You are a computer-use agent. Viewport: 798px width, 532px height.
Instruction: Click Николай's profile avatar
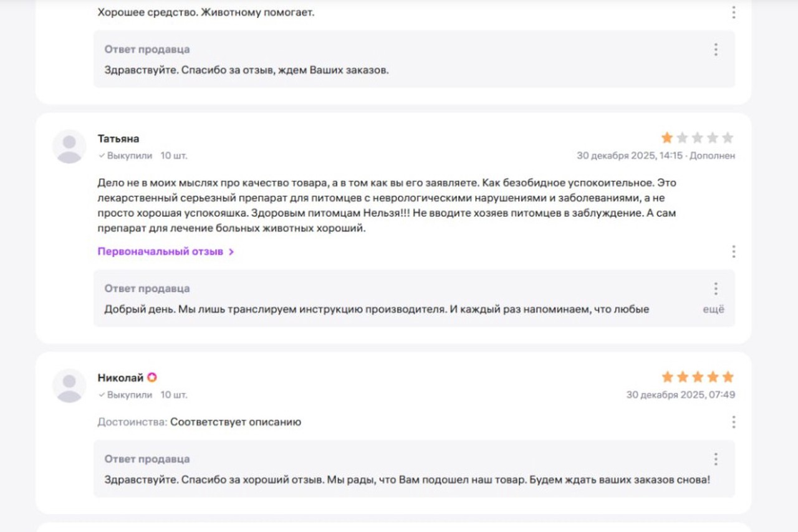click(x=69, y=386)
